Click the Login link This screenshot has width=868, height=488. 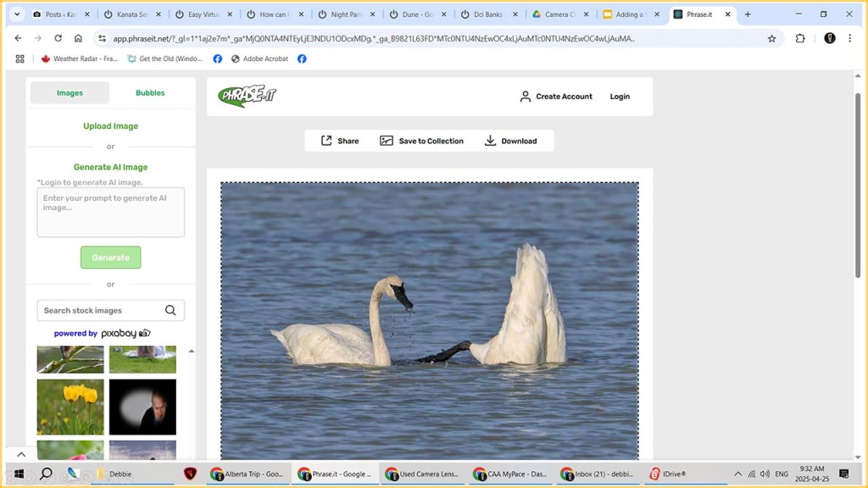(x=620, y=97)
